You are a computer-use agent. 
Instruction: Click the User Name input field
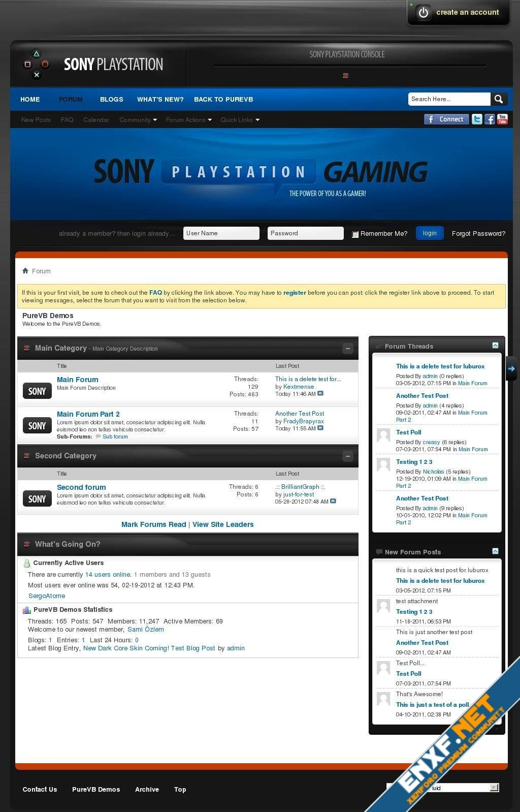point(221,233)
